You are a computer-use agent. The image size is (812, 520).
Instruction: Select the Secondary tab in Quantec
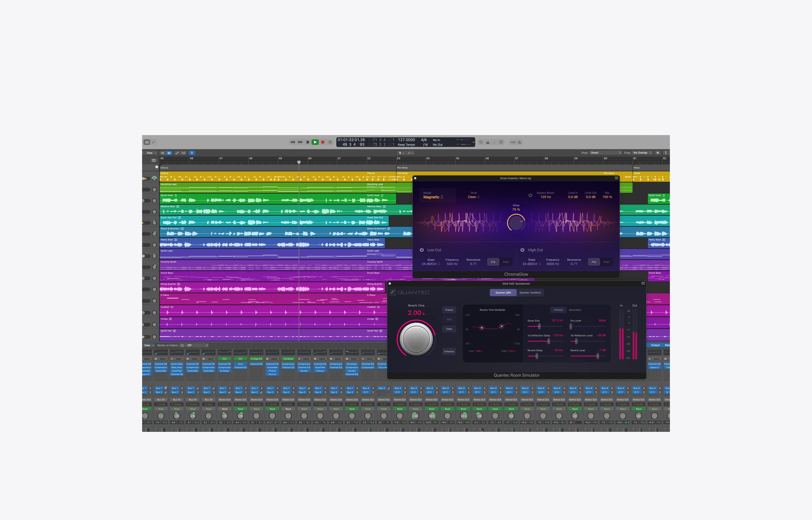tap(575, 310)
